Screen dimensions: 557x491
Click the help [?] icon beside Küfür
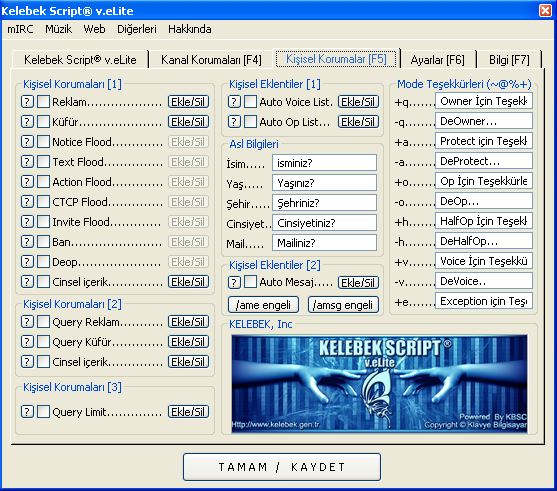pyautogui.click(x=27, y=122)
